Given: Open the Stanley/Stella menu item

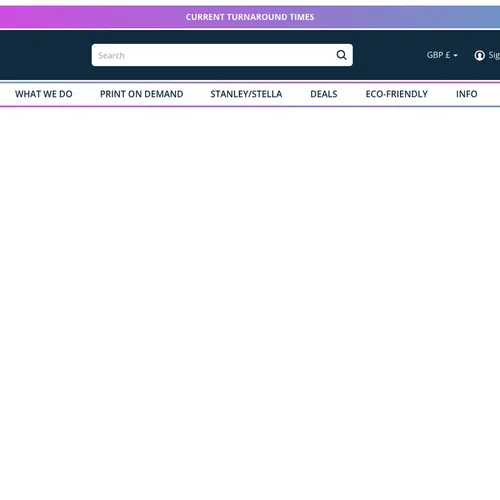Looking at the screenshot, I should tap(246, 94).
